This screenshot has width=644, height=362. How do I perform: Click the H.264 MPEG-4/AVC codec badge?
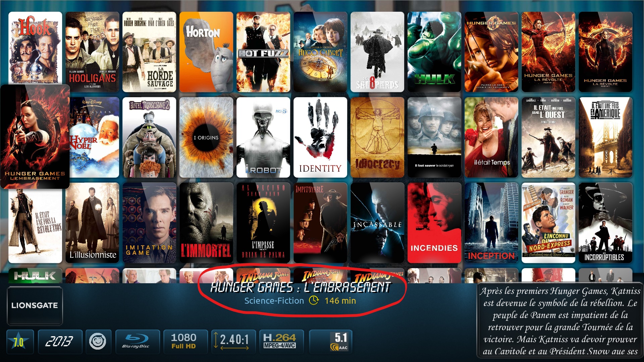coord(282,342)
